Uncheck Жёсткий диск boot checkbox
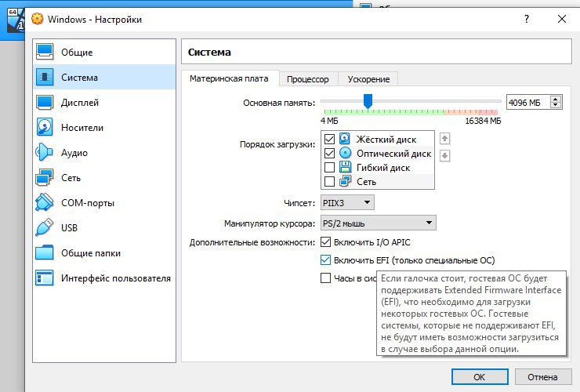Image resolution: width=580 pixels, height=392 pixels. point(329,140)
